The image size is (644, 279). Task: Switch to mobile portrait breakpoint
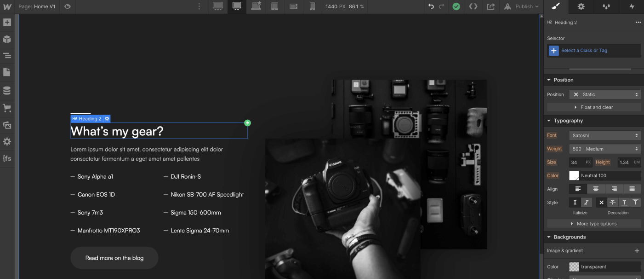[312, 6]
